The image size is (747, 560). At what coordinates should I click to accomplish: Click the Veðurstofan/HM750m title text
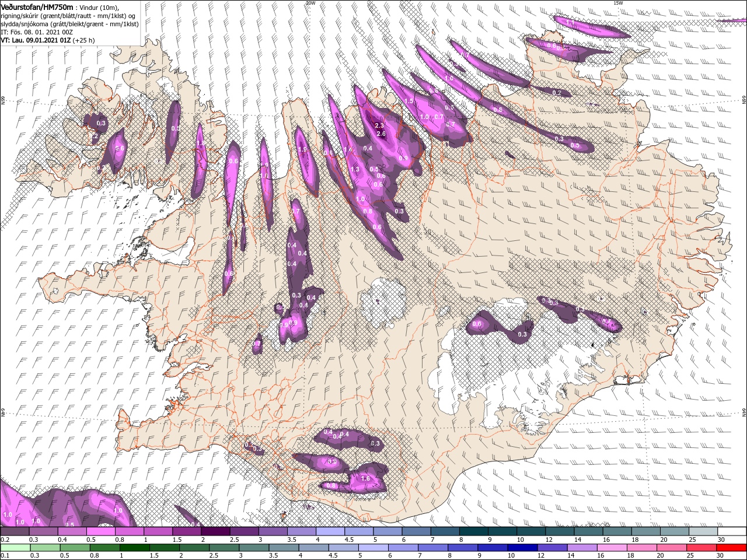(x=37, y=6)
